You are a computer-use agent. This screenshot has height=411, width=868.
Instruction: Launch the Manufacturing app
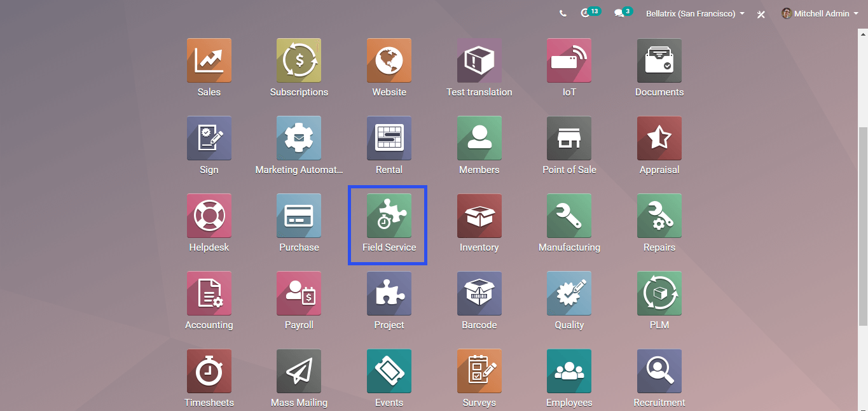coord(569,216)
